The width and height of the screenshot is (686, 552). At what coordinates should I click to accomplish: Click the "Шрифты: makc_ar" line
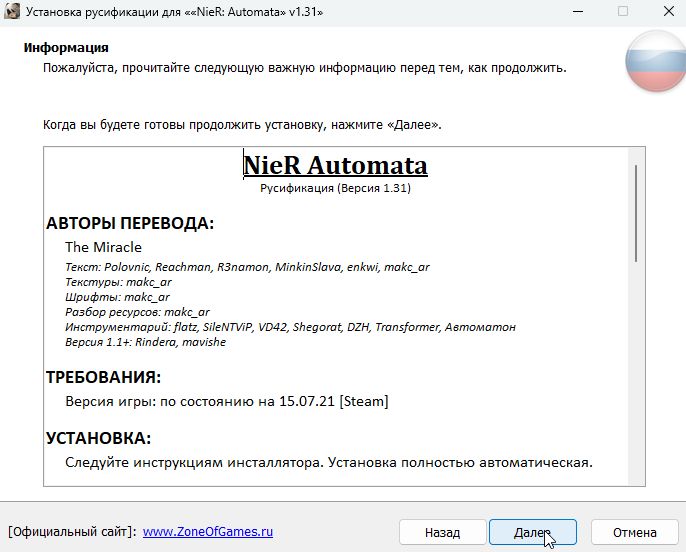pos(117,297)
